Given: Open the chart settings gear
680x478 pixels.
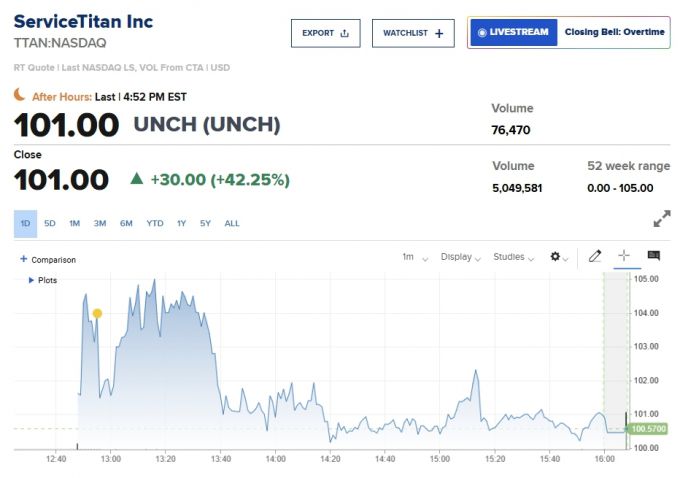Looking at the screenshot, I should (556, 257).
